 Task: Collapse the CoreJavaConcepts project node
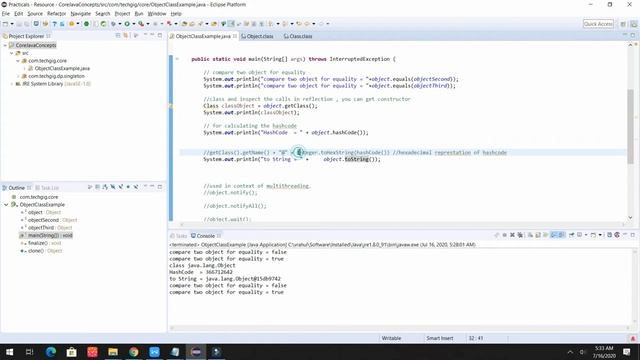point(5,45)
